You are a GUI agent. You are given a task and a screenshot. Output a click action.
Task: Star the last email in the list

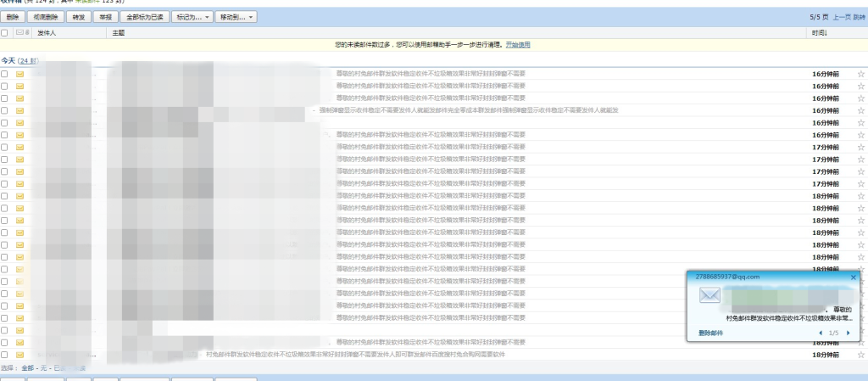tap(861, 354)
